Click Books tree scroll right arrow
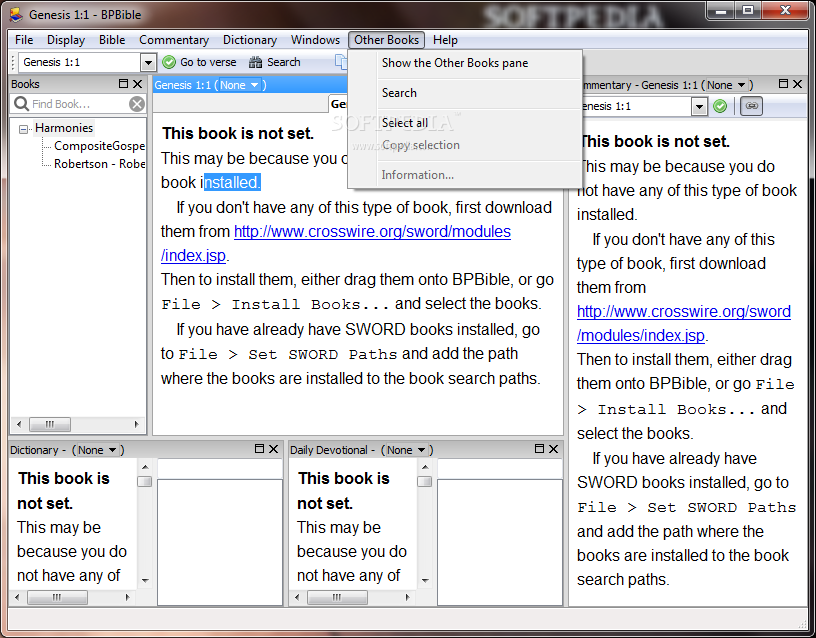816x638 pixels. [137, 424]
